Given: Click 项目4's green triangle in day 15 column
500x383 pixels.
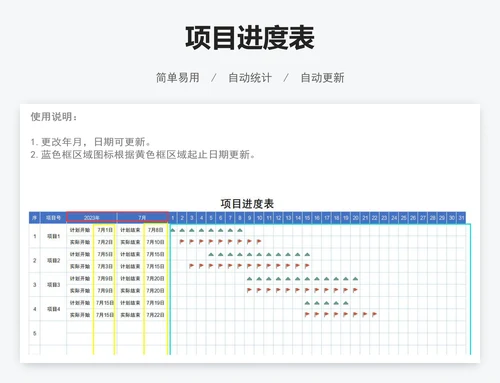Looking at the screenshot, I should [307, 303].
